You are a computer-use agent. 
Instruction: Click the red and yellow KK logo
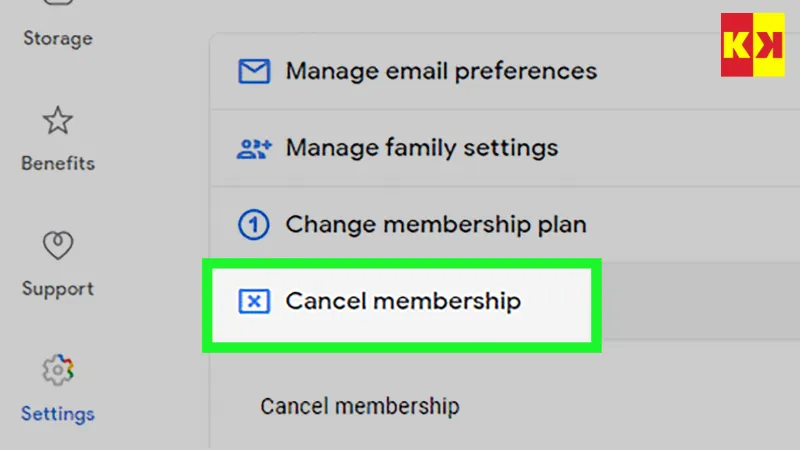click(752, 45)
